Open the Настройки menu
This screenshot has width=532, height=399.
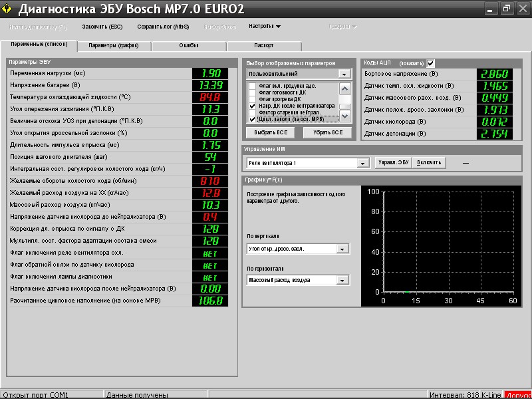[265, 26]
